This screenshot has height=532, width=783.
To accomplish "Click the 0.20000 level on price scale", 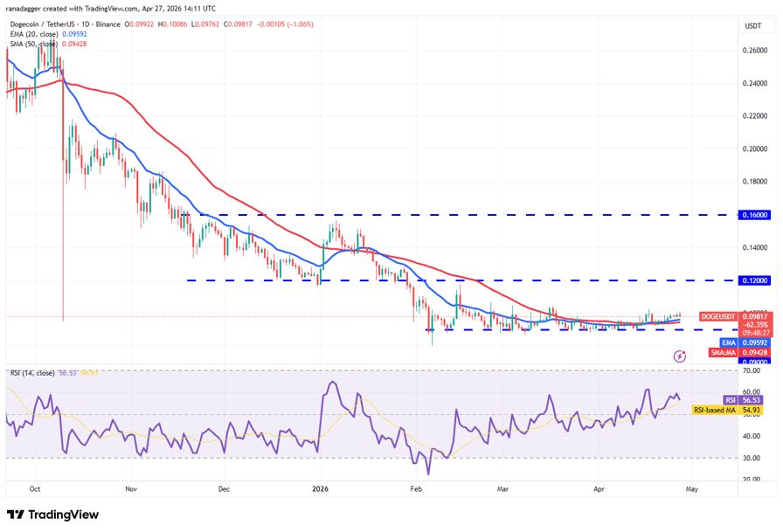I will coord(754,149).
